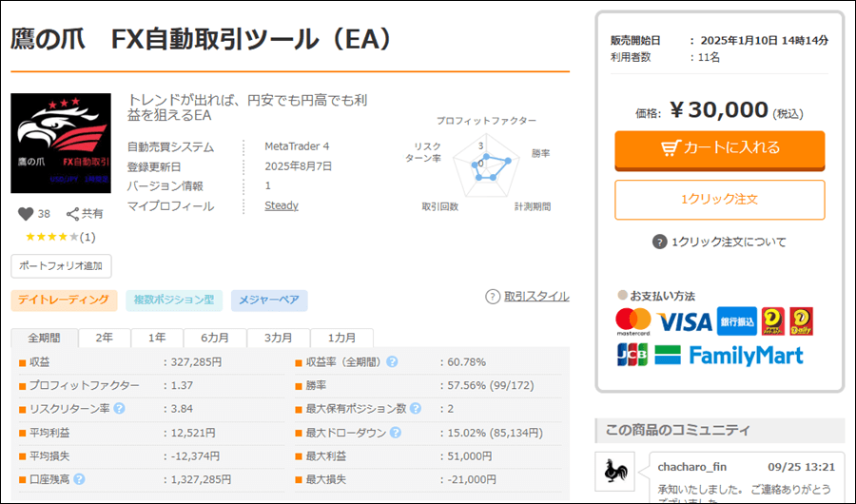Click the この商品のコミュニティ heading
The image size is (856, 504).
coord(677,430)
